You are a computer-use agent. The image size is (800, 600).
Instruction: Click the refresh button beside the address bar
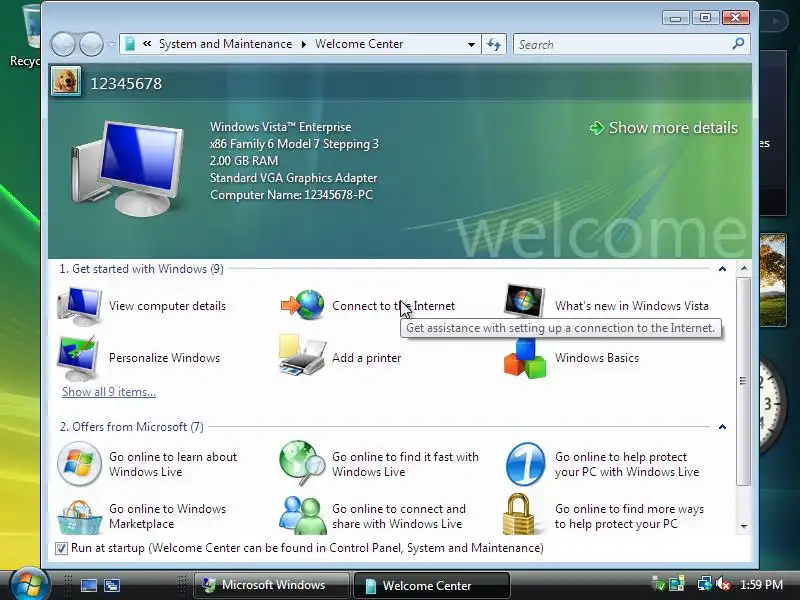[494, 44]
